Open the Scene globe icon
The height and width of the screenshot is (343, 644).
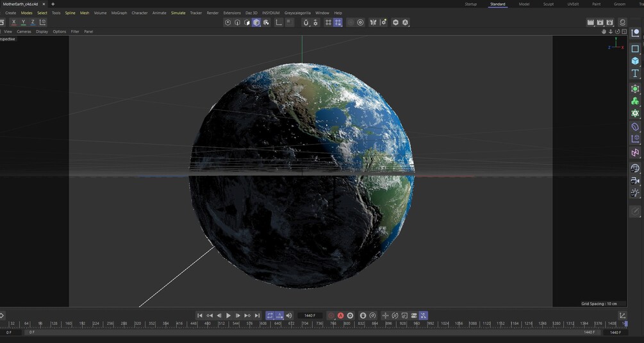point(635,168)
